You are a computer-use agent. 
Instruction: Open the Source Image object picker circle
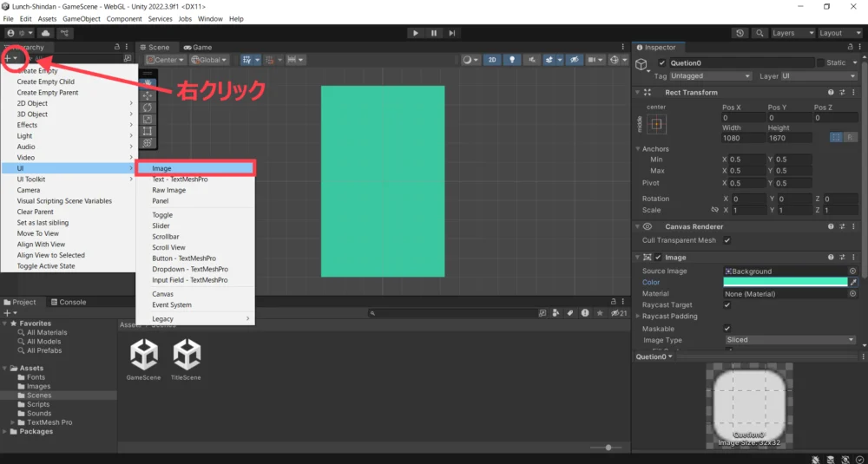tap(852, 271)
